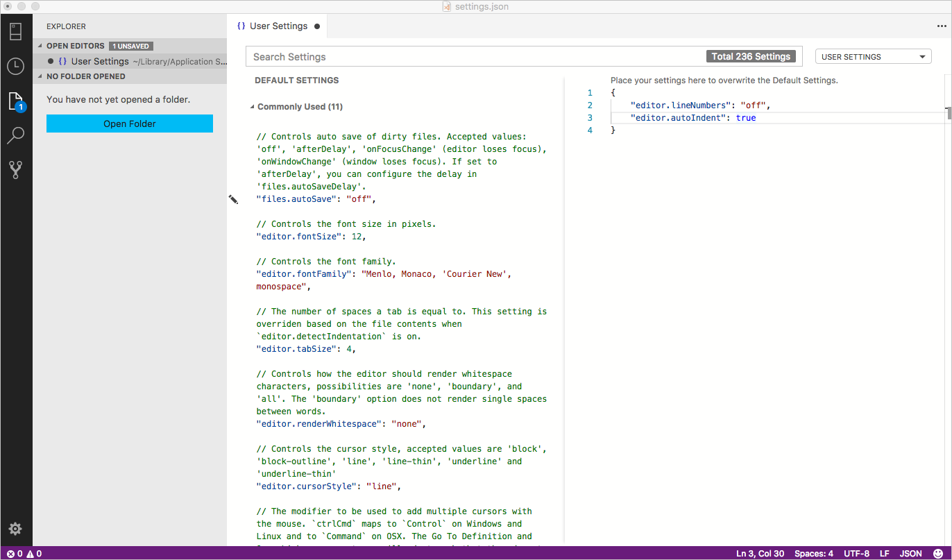Open the USER SETTINGS scope dropdown

click(x=873, y=56)
